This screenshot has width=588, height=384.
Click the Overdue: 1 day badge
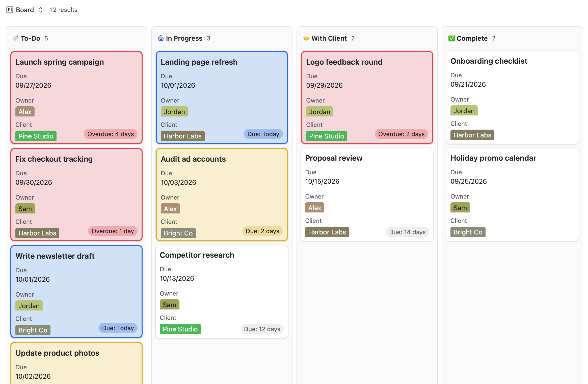click(x=113, y=231)
